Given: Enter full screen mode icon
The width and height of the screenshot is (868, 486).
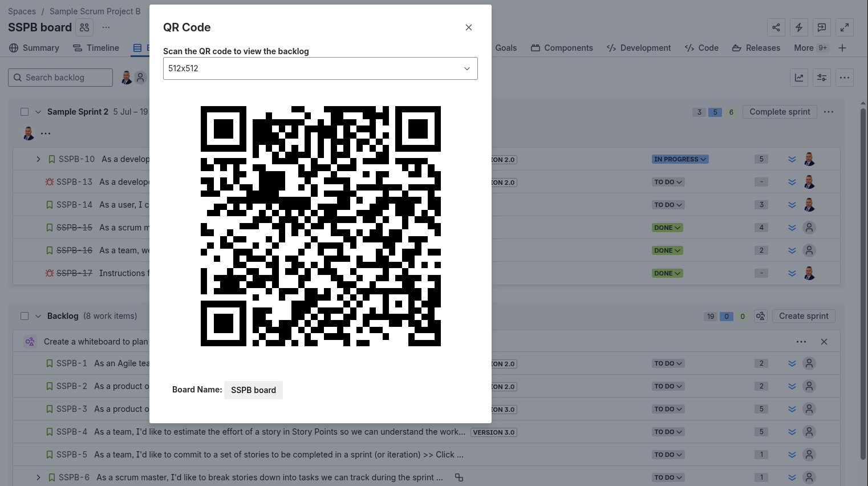Looking at the screenshot, I should (845, 27).
